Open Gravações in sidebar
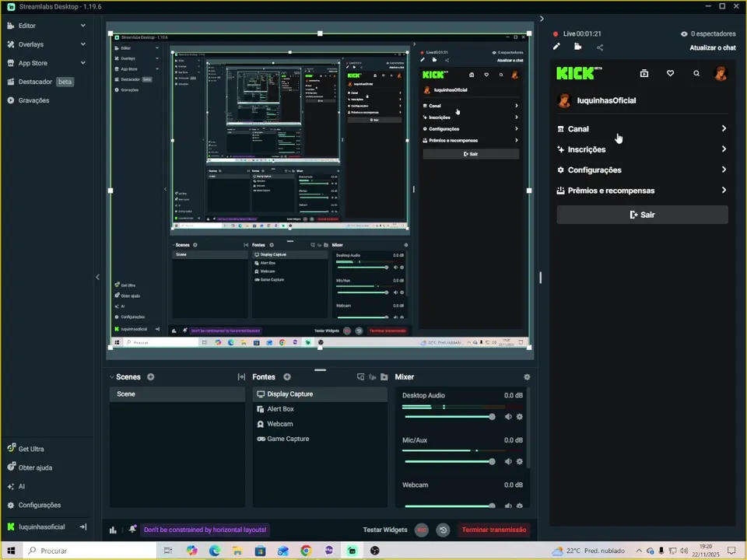This screenshot has height=560, width=747. (x=29, y=100)
